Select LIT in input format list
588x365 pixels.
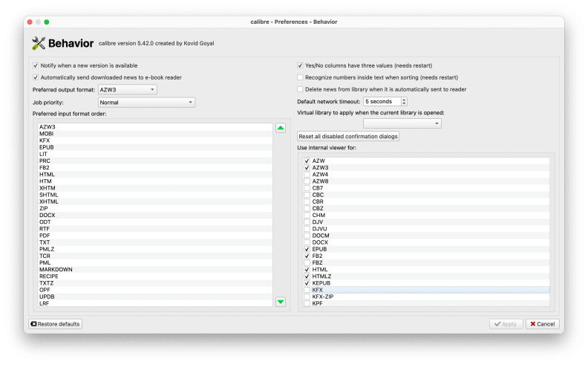click(x=155, y=154)
